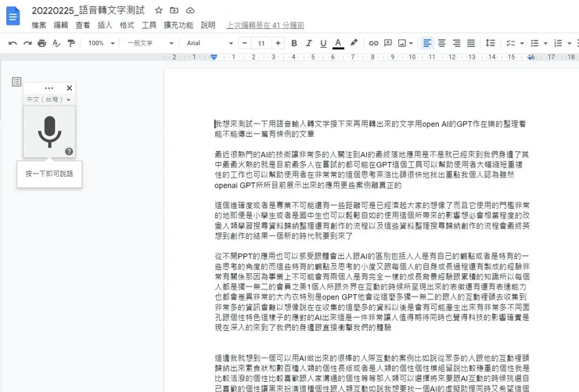This screenshot has height=392, width=579.
Task: Open the 說明 menu
Action: (208, 25)
